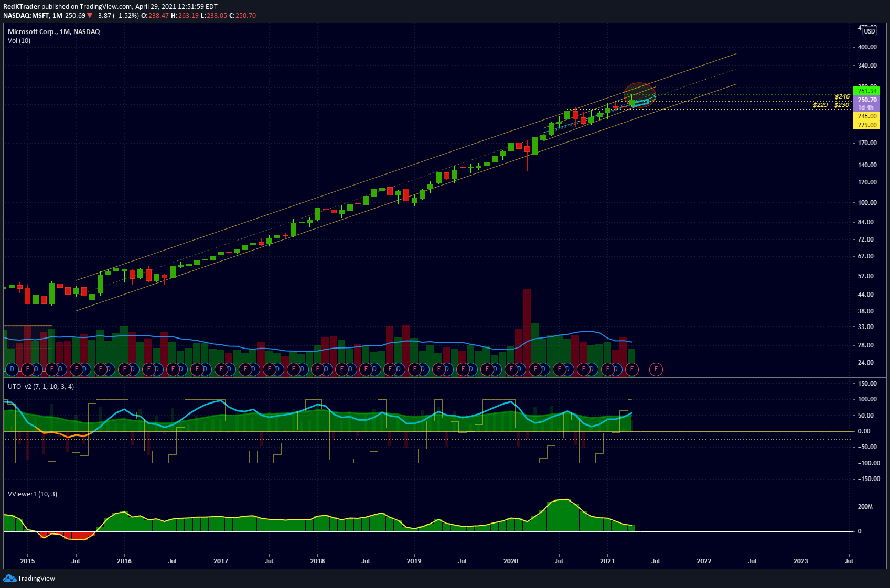
Task: Click the 52.00 price scale label
Action: point(867,276)
